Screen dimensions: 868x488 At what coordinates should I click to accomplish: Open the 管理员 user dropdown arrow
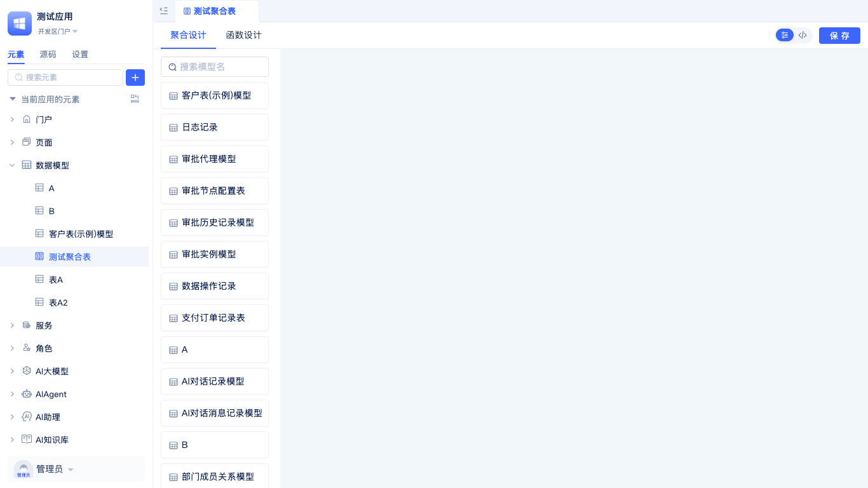click(71, 470)
